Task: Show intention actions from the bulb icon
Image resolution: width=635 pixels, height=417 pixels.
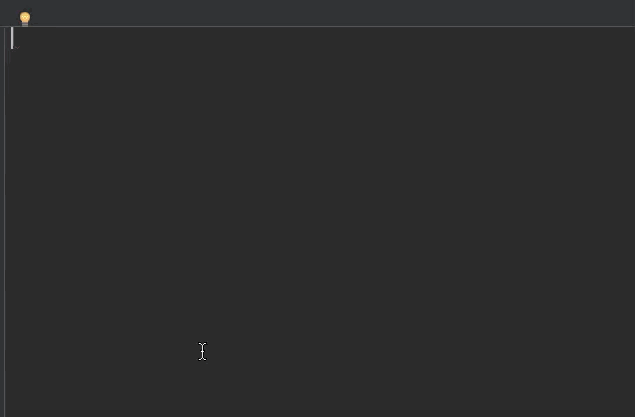Action: (25, 19)
